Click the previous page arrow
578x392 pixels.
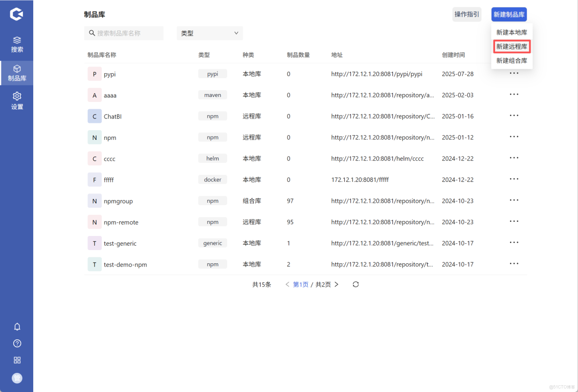287,284
